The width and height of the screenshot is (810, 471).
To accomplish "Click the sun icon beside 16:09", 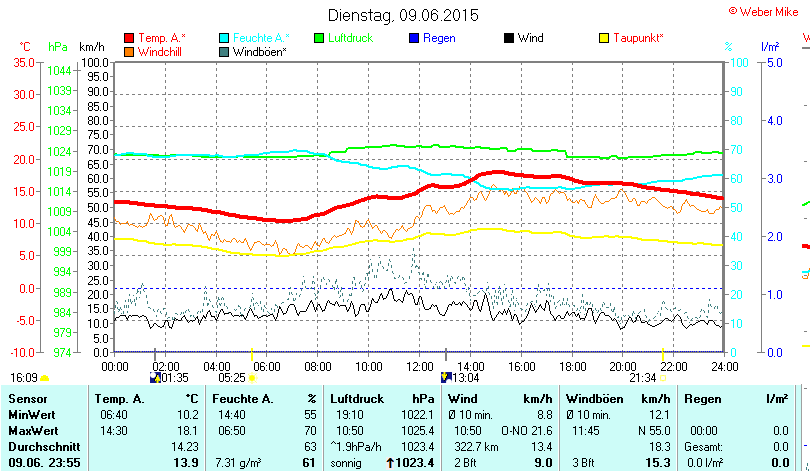I will point(44,378).
